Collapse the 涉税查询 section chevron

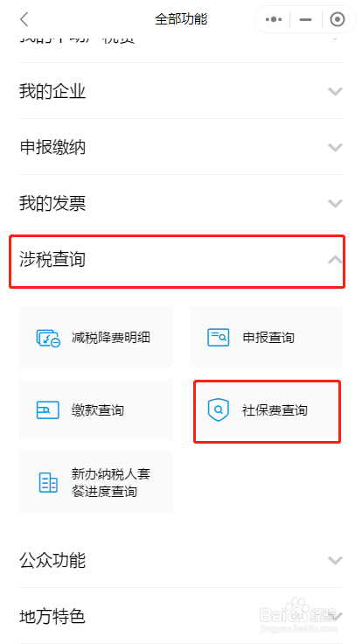(335, 260)
